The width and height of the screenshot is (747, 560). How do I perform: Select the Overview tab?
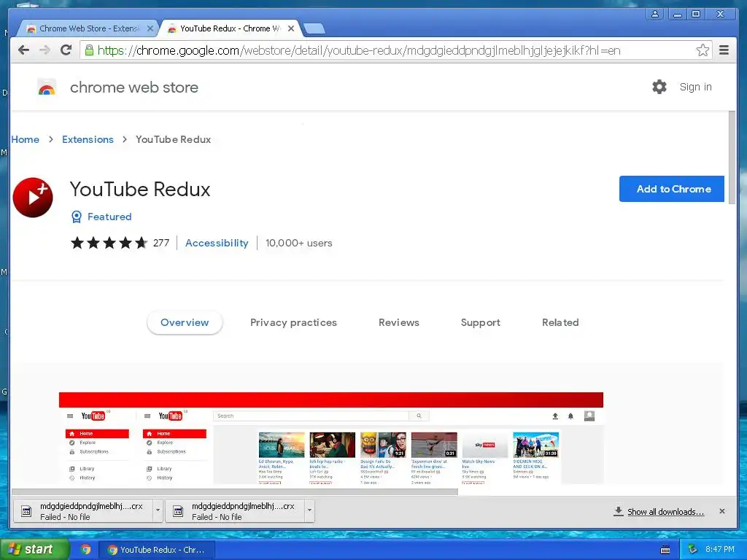[185, 322]
